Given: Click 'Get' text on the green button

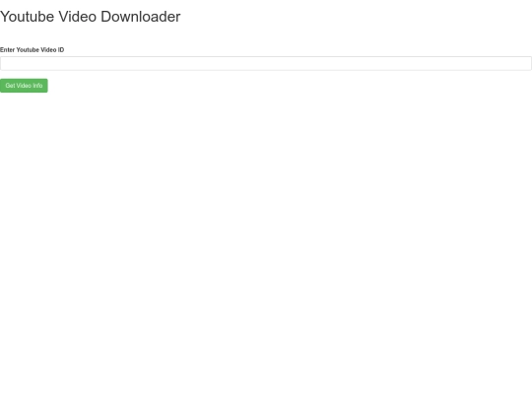Looking at the screenshot, I should 10,86.
